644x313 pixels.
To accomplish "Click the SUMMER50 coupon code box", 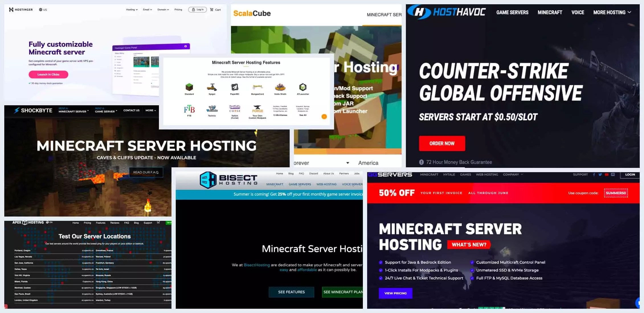I will [x=616, y=193].
